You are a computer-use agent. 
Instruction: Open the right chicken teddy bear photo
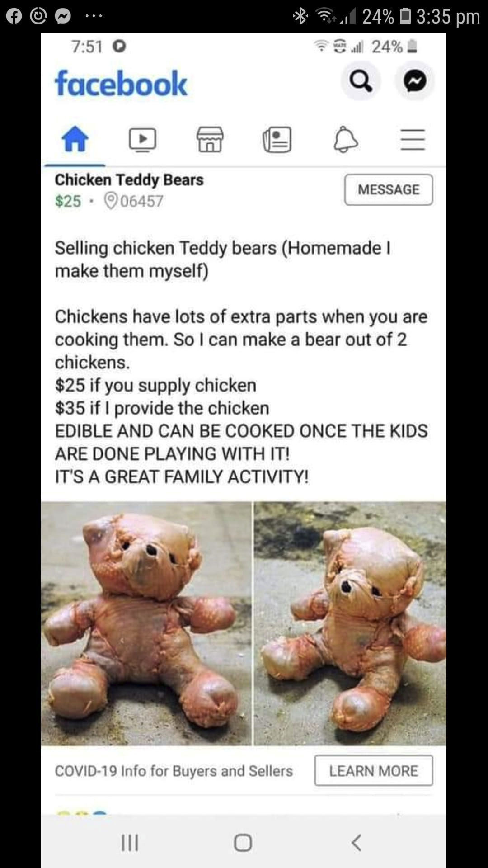pyautogui.click(x=350, y=623)
